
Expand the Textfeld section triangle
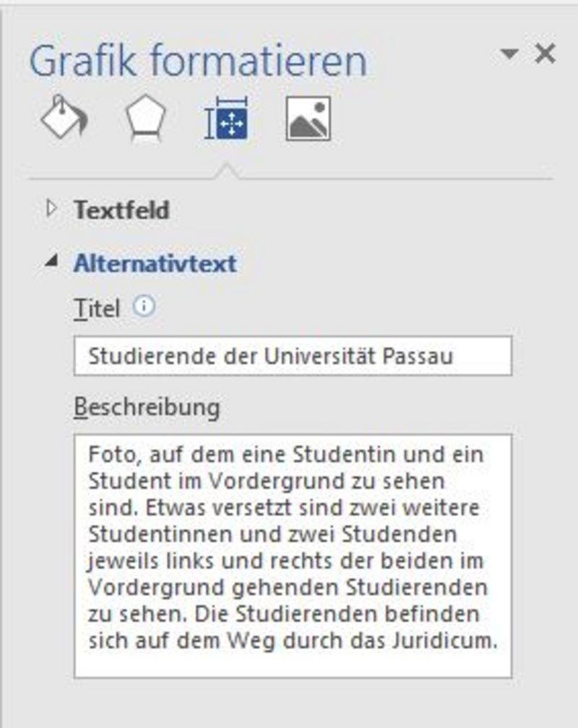pyautogui.click(x=51, y=209)
